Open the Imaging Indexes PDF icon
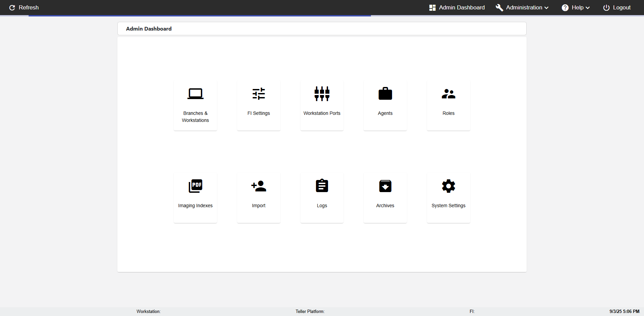The image size is (644, 316). point(195,186)
